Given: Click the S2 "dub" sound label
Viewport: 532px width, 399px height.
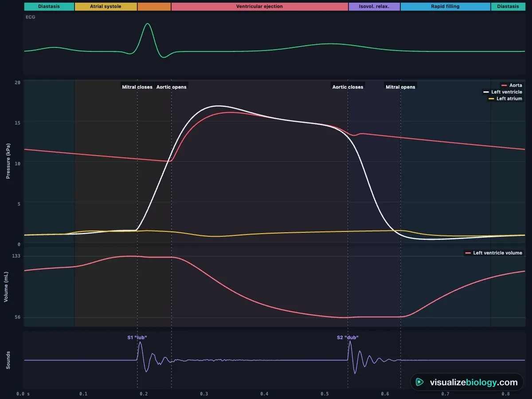Looking at the screenshot, I should coord(348,337).
